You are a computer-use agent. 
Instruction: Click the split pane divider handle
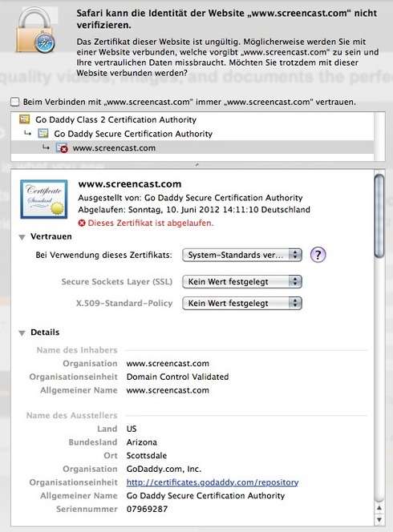(197, 165)
